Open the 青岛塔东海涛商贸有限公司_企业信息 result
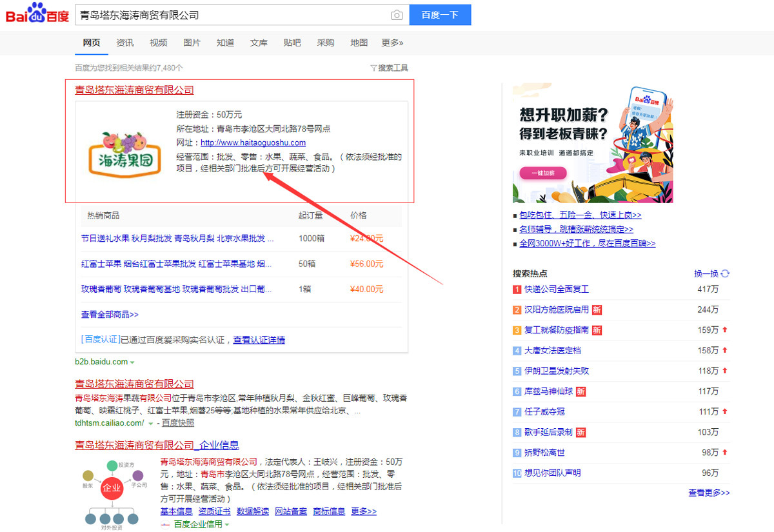 [x=157, y=445]
